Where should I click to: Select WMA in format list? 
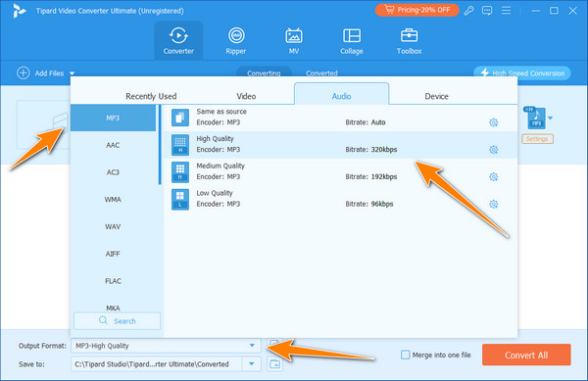113,199
